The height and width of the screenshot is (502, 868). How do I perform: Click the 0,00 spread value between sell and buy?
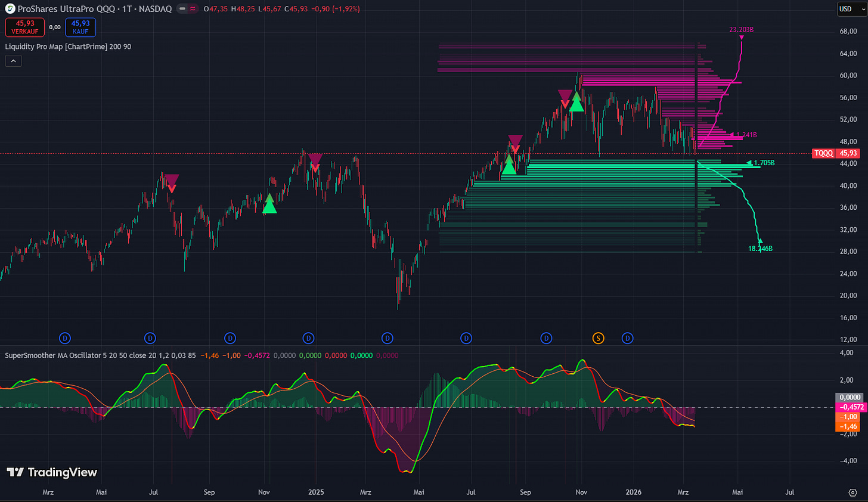pyautogui.click(x=55, y=27)
